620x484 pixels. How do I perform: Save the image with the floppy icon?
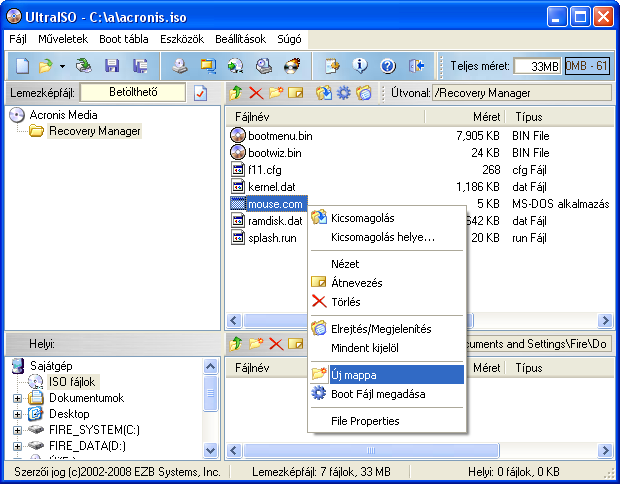coord(112,66)
